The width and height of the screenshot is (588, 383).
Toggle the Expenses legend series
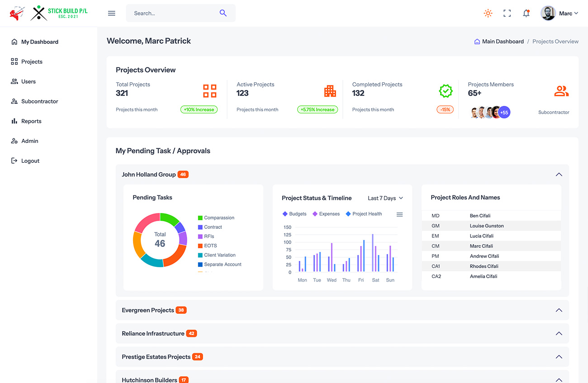(x=326, y=214)
